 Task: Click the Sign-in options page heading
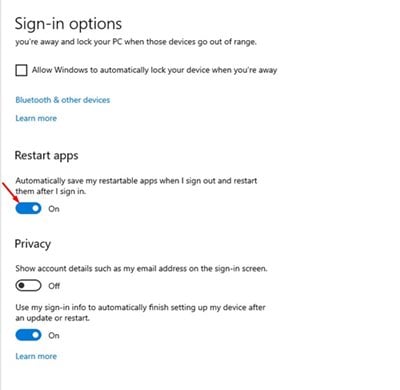coord(68,24)
